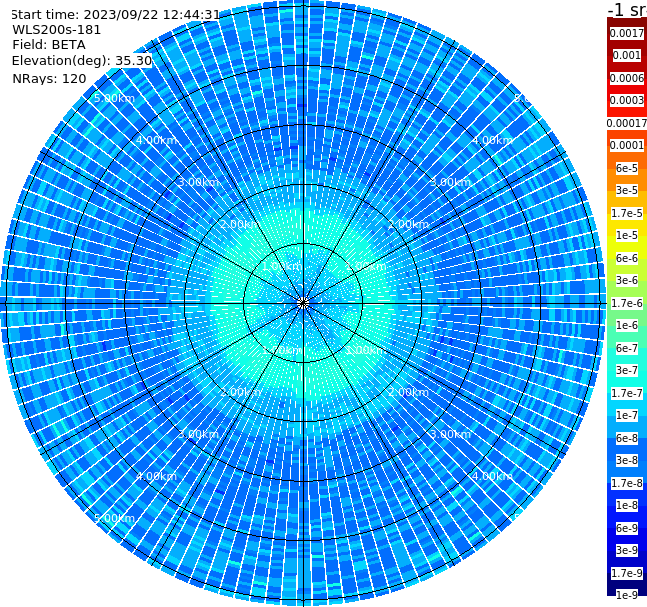The width and height of the screenshot is (647, 607).
Task: Click the 1.7e-6 colorbar tick
Action: [627, 303]
